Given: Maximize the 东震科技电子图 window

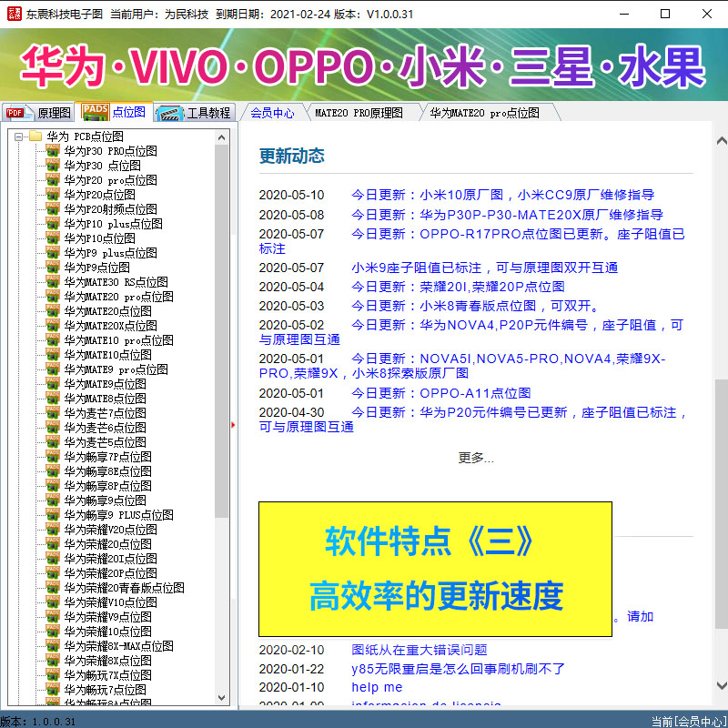Looking at the screenshot, I should click(665, 14).
